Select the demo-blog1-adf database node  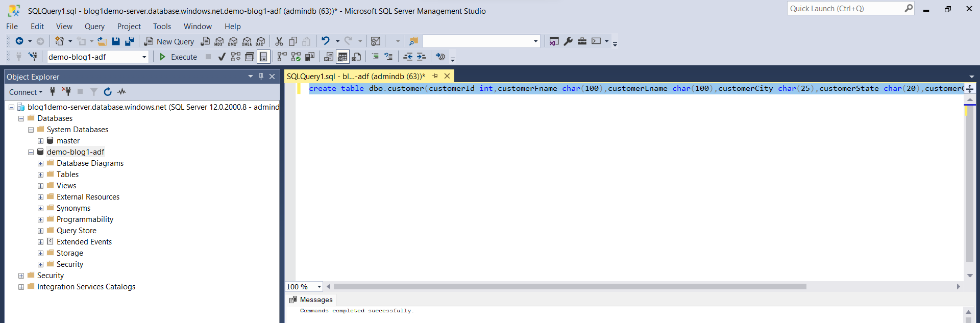pyautogui.click(x=76, y=152)
